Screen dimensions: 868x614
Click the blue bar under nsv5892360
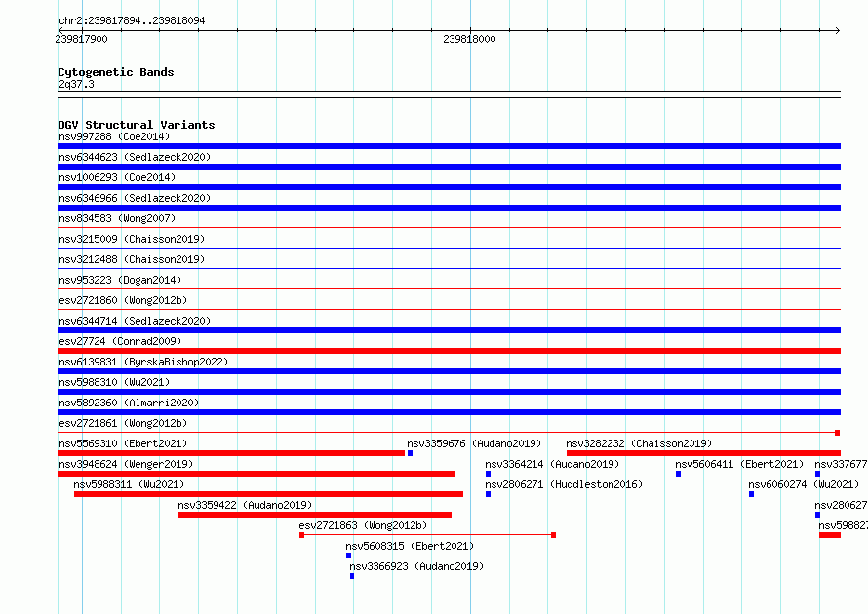click(449, 412)
